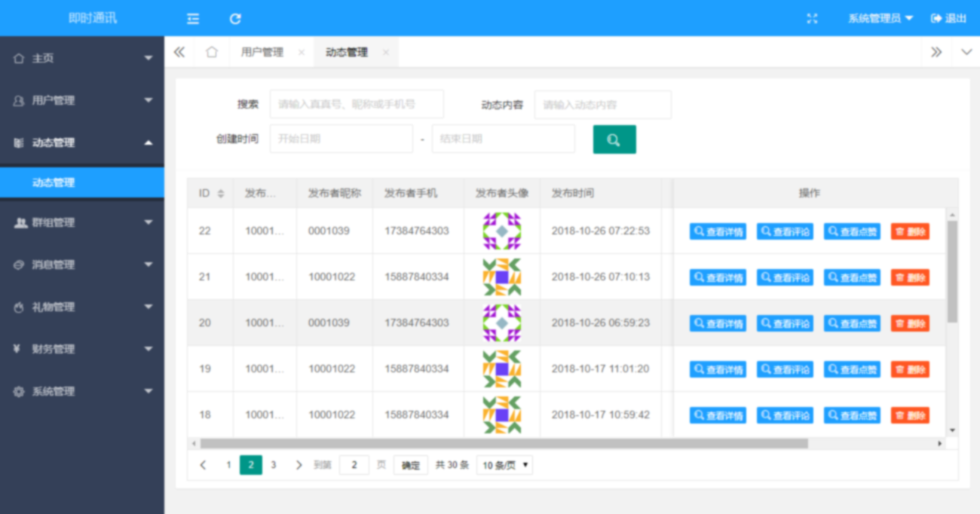
Task: Open the 系统管理员 dropdown menu
Action: [880, 19]
